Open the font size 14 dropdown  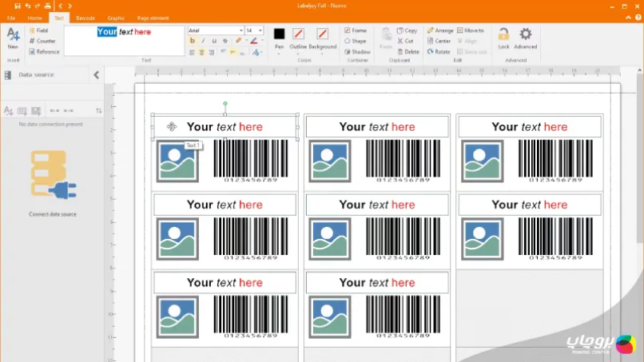(x=260, y=30)
